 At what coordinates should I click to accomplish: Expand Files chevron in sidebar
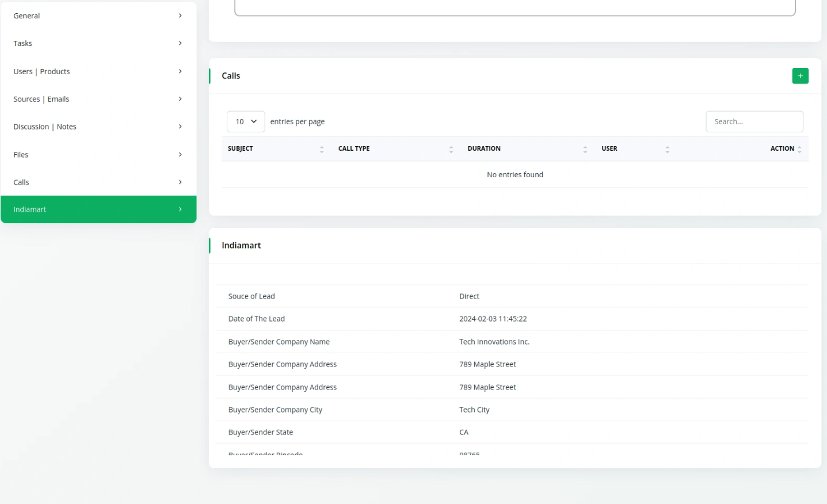point(180,154)
